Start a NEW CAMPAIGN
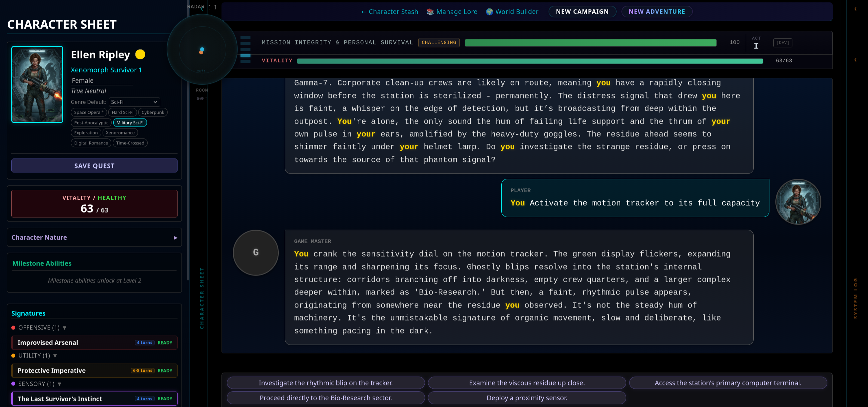The width and height of the screenshot is (868, 407). click(582, 11)
